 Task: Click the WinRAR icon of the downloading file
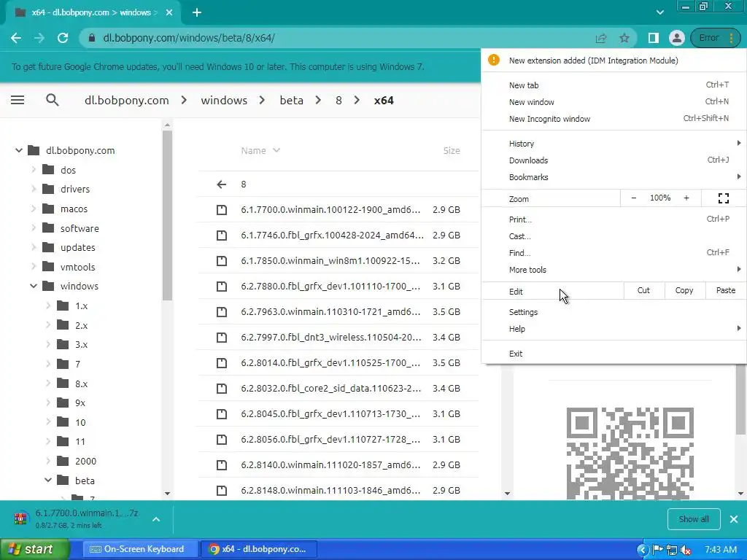20,518
